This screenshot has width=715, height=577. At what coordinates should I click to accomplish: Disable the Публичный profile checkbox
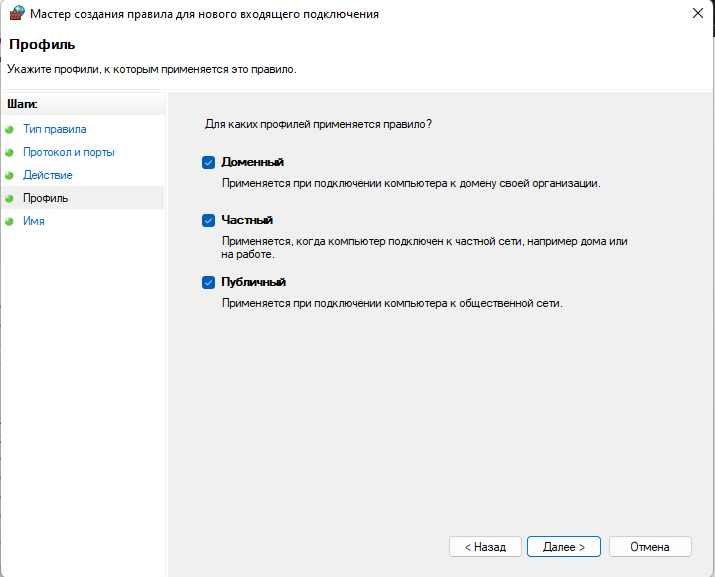pyautogui.click(x=208, y=283)
